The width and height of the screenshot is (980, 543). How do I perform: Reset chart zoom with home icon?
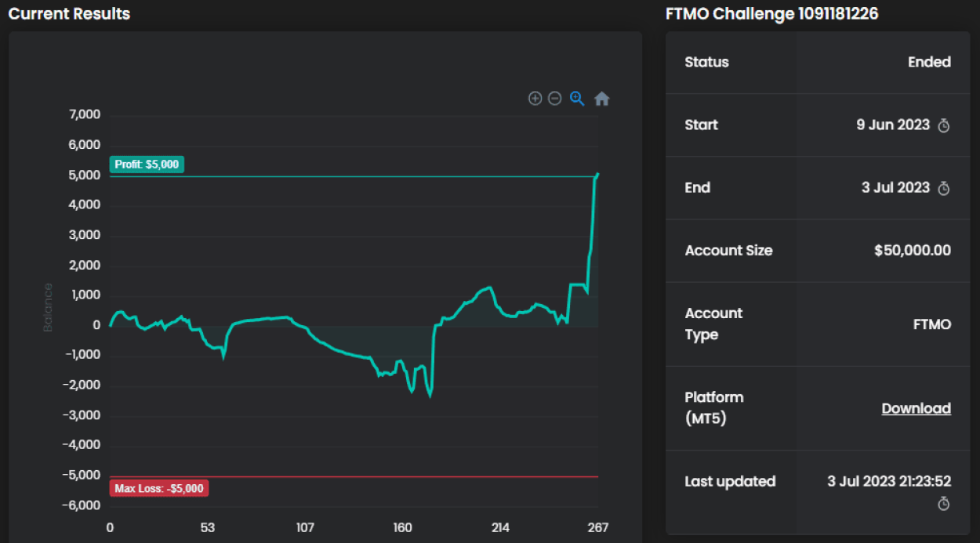point(601,99)
